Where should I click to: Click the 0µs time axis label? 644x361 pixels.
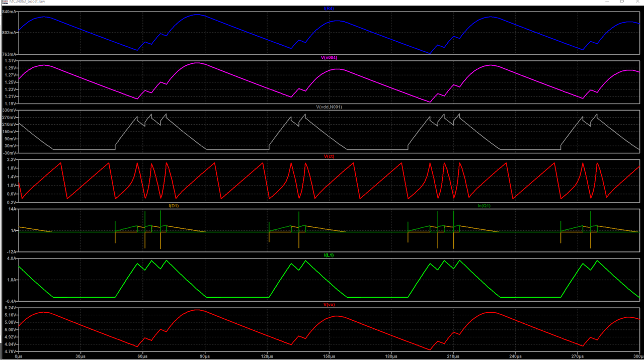pyautogui.click(x=19, y=356)
